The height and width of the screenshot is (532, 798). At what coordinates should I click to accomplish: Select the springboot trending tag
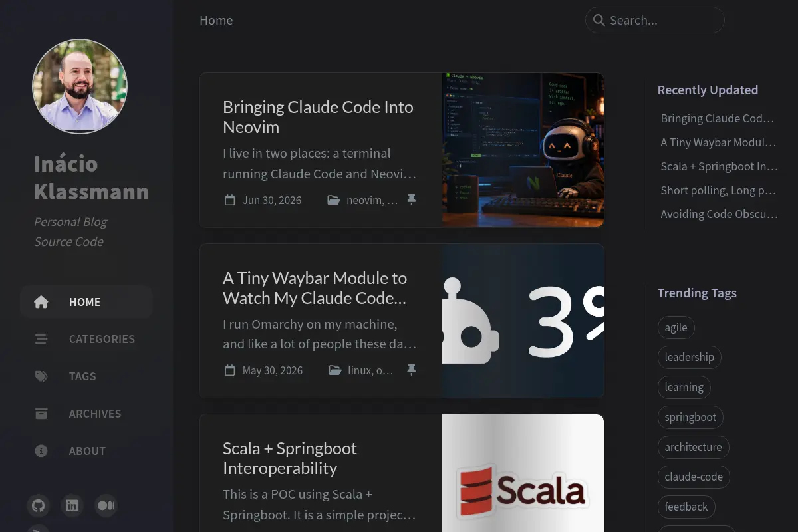pos(690,417)
